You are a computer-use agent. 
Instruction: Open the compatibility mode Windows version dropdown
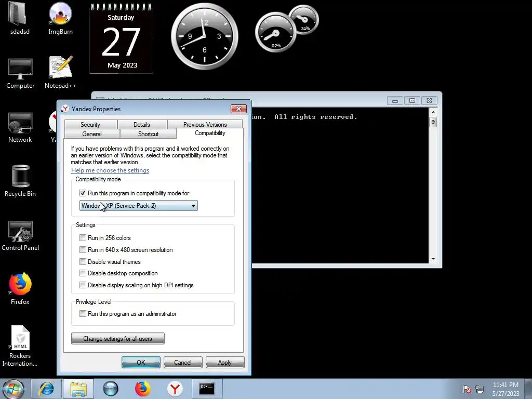pyautogui.click(x=138, y=206)
